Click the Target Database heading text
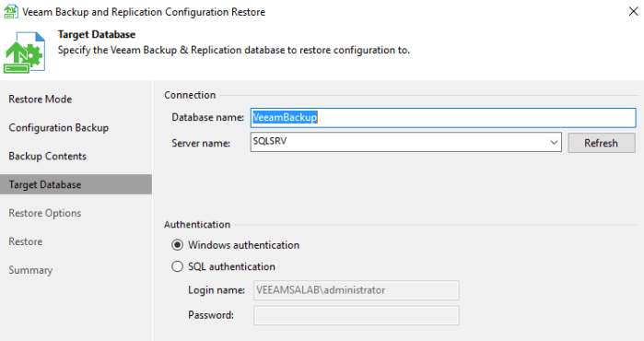Image resolution: width=644 pixels, height=341 pixels. pos(97,34)
